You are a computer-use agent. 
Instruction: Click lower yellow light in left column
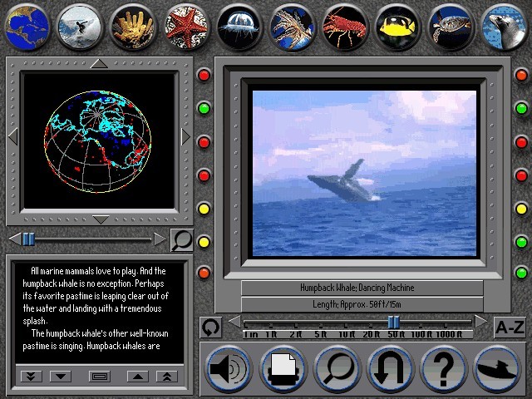(x=204, y=242)
